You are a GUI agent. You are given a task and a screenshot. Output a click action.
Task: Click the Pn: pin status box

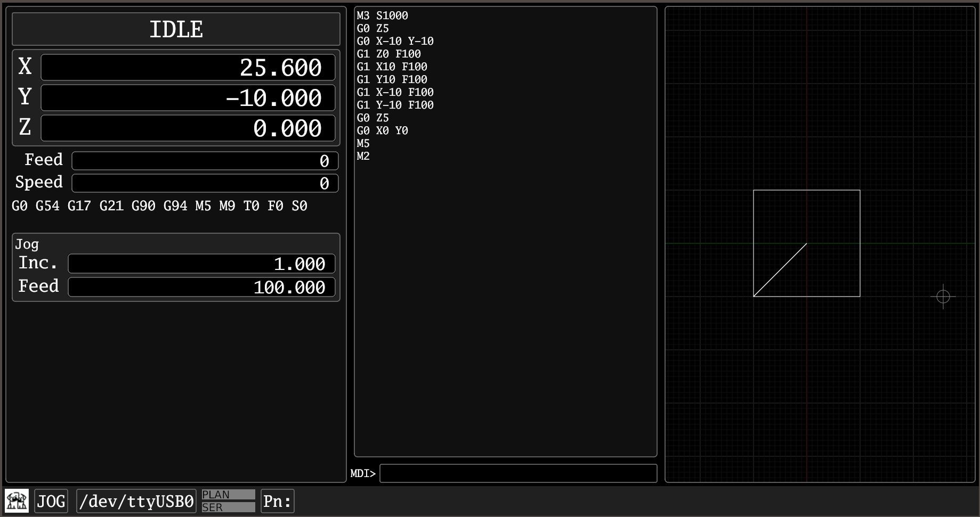click(x=277, y=501)
